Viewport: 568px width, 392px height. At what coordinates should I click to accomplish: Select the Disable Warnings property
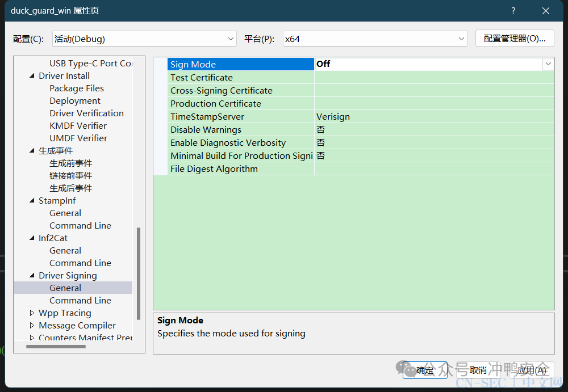click(x=241, y=129)
